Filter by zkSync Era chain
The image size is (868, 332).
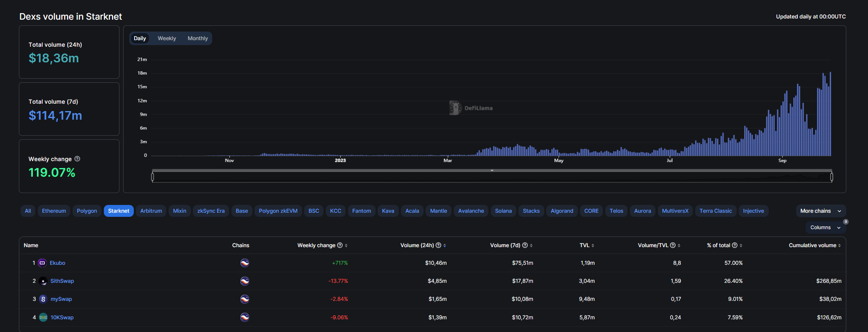click(x=211, y=211)
